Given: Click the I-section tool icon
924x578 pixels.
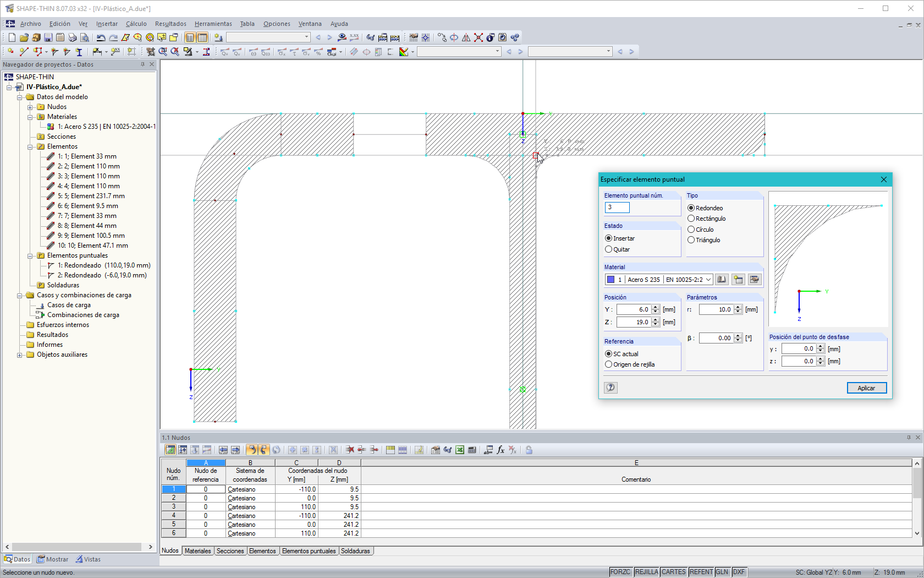Looking at the screenshot, I should coord(79,52).
